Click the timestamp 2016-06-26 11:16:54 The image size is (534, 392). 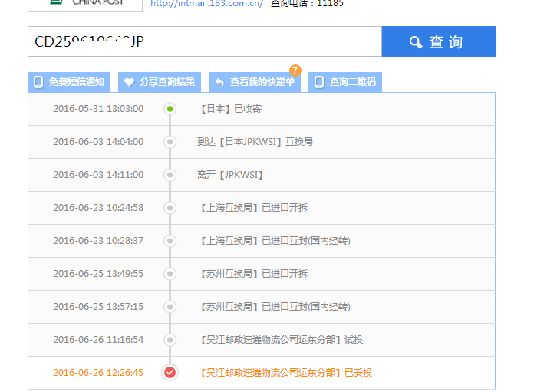click(98, 340)
